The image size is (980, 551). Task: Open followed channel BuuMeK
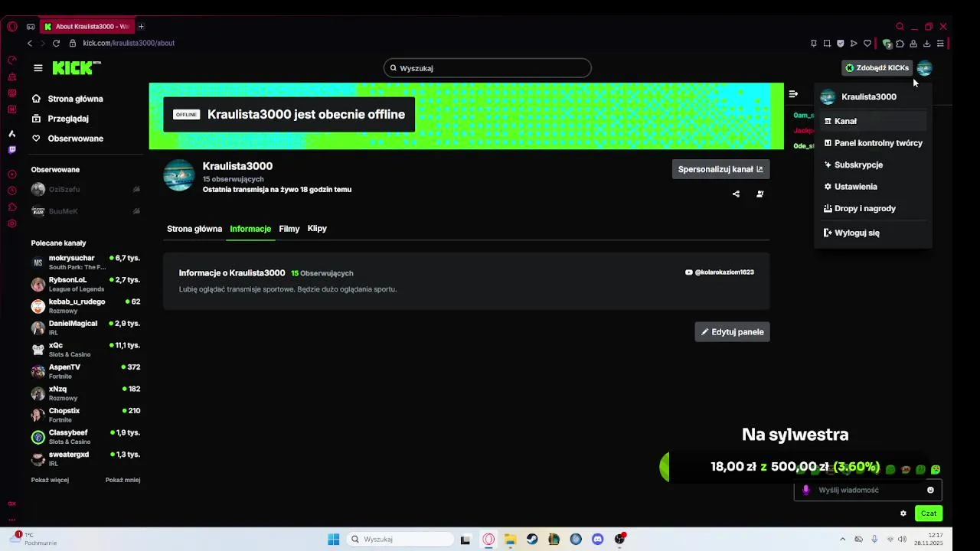86,211
